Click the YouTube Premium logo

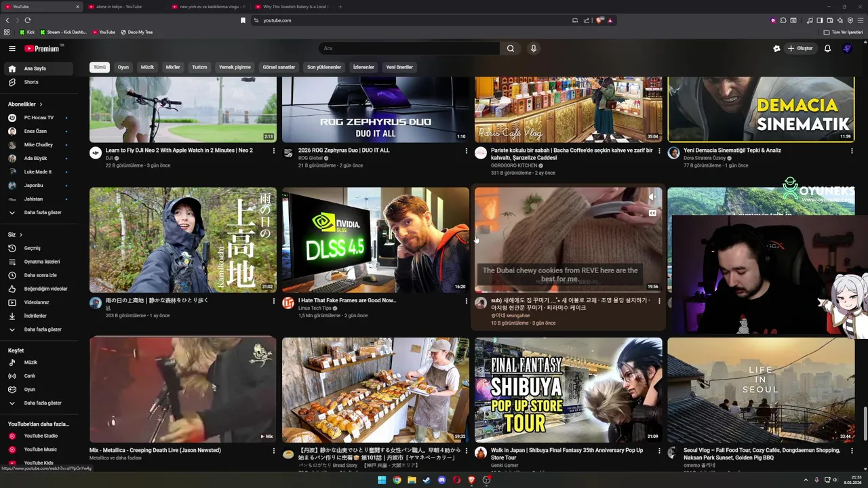coord(43,49)
